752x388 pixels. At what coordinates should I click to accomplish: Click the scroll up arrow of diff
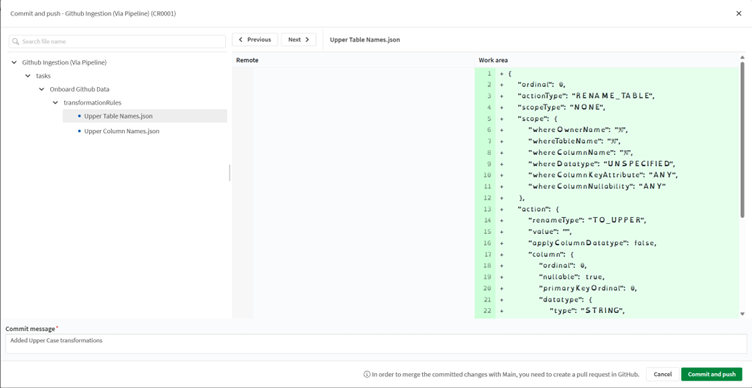(x=742, y=57)
